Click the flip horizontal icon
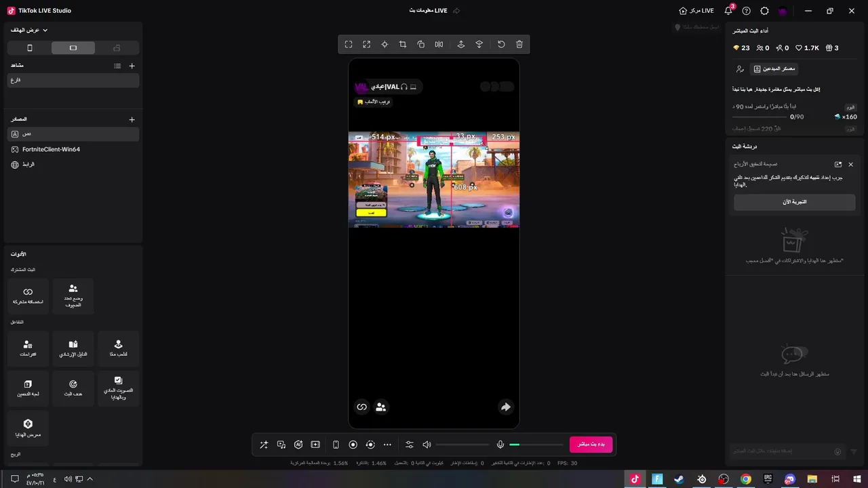 pyautogui.click(x=439, y=45)
